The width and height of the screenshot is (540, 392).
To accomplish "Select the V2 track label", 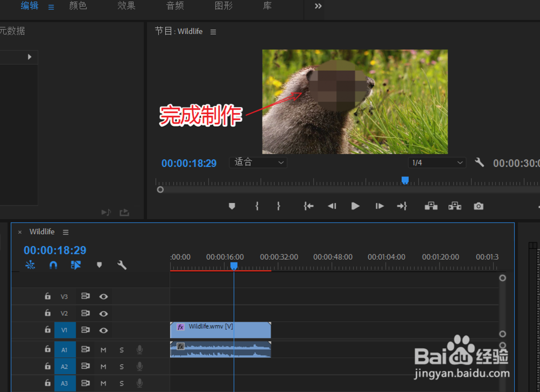I will [64, 314].
